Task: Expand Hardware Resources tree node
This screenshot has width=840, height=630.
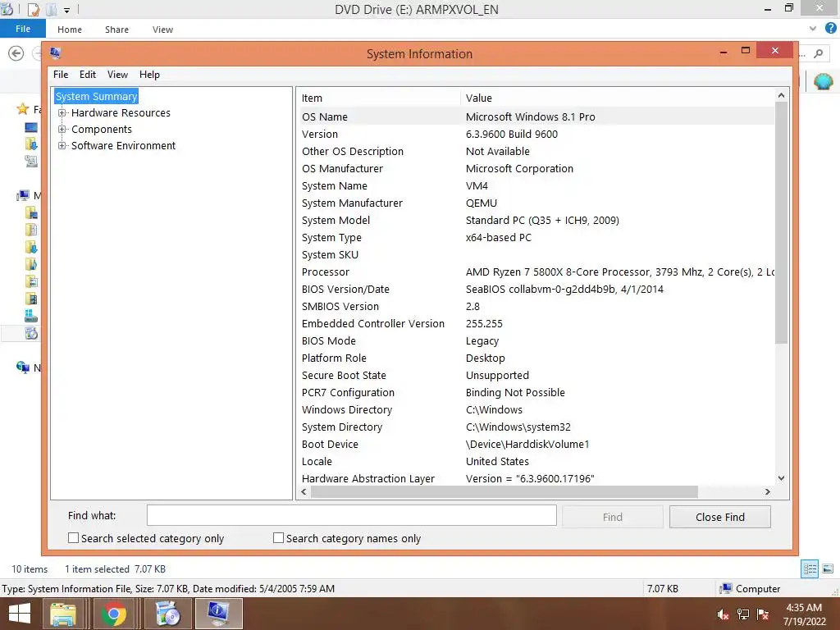Action: [x=62, y=113]
